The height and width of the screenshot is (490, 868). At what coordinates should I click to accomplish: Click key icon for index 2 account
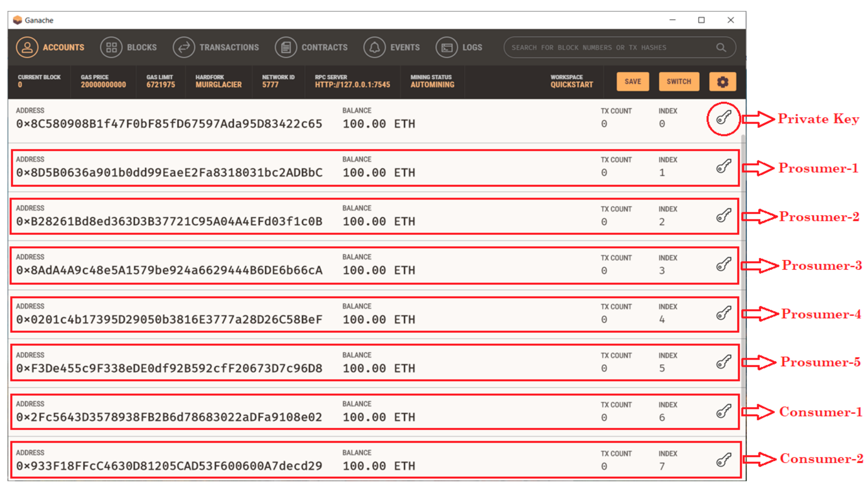coord(723,216)
